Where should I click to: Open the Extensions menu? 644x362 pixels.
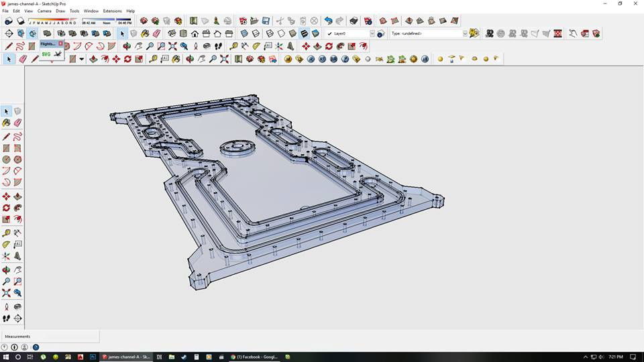point(112,11)
